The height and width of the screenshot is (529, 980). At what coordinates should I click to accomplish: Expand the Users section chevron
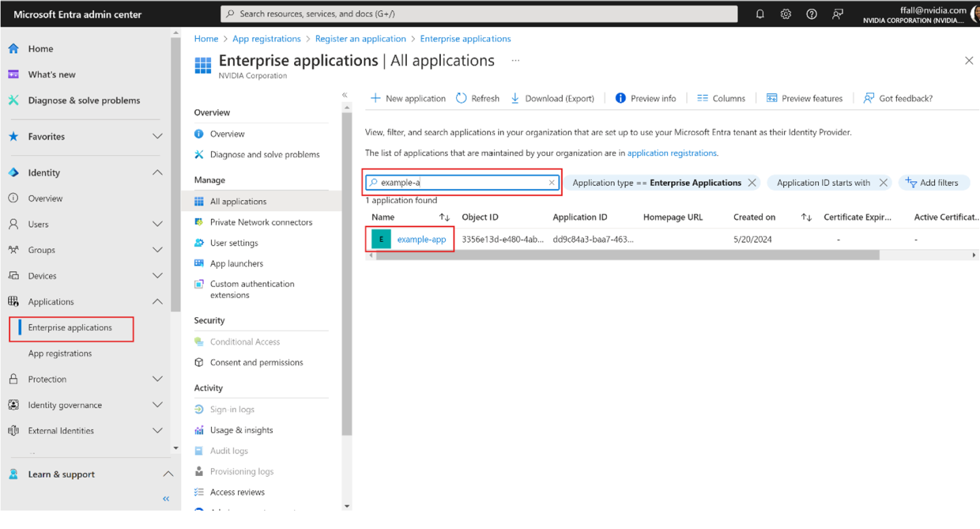(x=157, y=224)
